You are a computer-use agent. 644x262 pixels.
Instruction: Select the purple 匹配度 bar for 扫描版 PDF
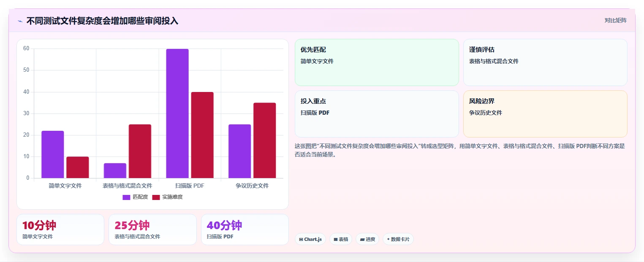tap(177, 113)
